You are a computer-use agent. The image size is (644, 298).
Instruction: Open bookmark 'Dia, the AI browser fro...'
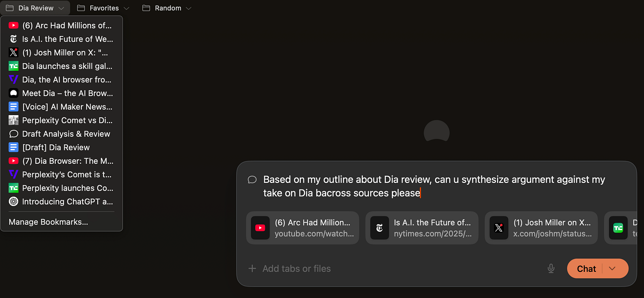point(61,80)
